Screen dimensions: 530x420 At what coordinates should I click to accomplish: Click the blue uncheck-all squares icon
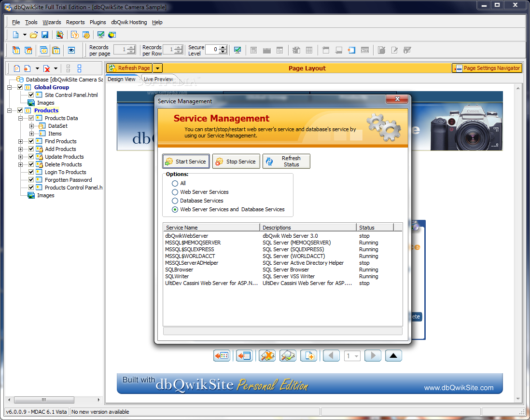click(80, 69)
